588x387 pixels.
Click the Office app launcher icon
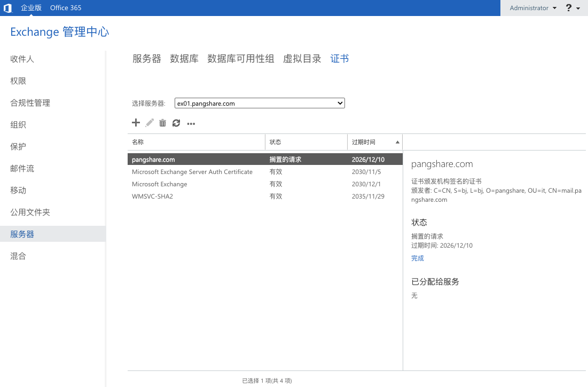coord(7,7)
